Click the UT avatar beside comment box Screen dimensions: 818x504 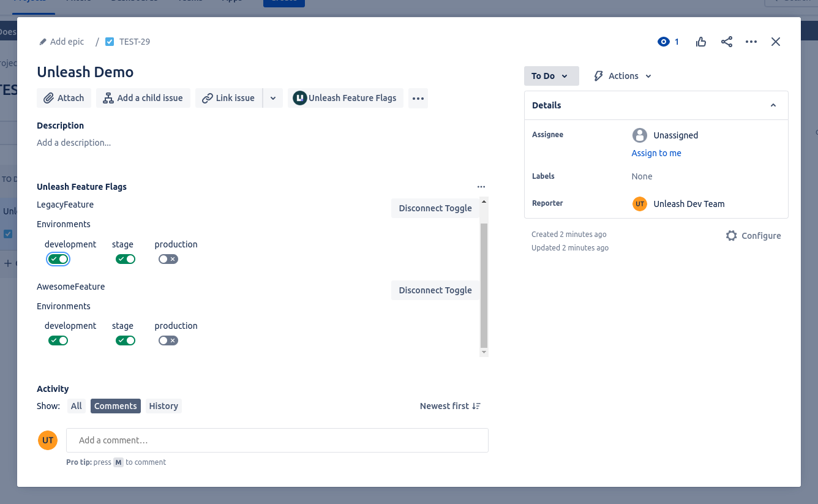[x=48, y=440]
